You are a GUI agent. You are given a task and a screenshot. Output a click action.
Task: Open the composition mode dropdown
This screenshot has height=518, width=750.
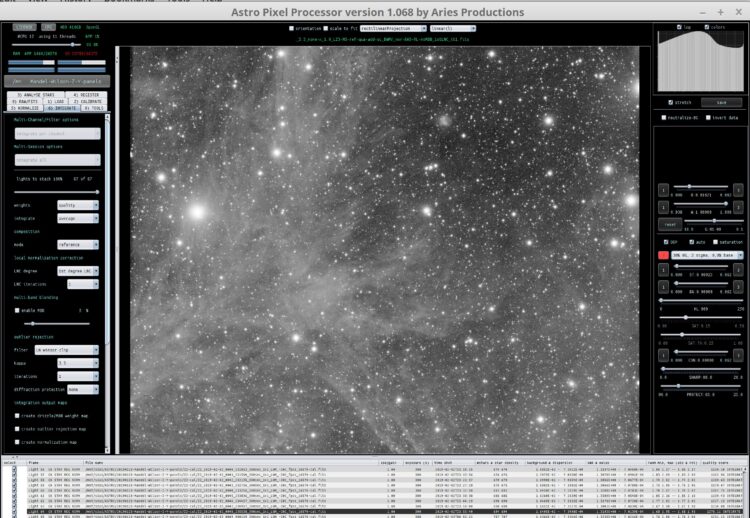point(78,244)
